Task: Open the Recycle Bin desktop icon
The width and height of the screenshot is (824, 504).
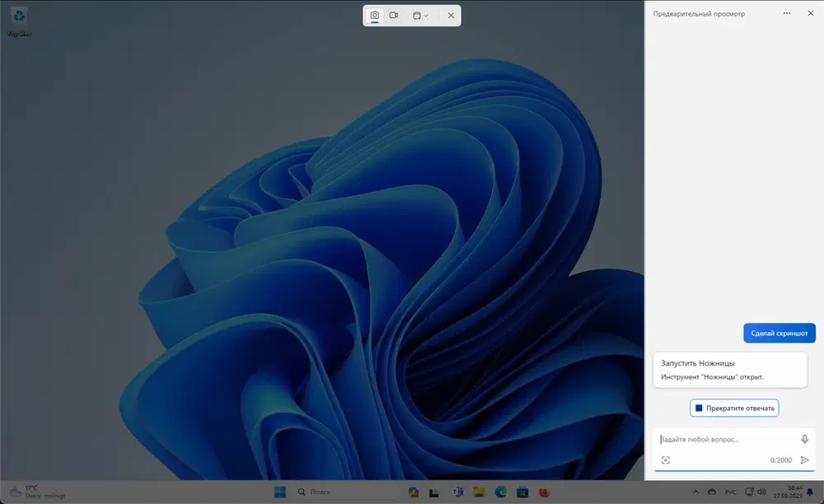Action: [20, 22]
